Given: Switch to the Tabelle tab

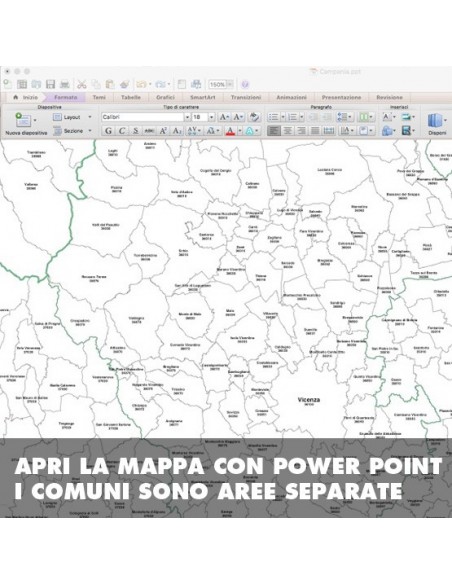Looking at the screenshot, I should click(x=131, y=97).
